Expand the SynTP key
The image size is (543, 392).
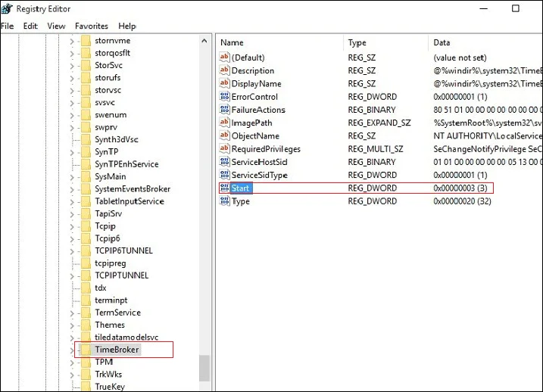click(x=72, y=152)
